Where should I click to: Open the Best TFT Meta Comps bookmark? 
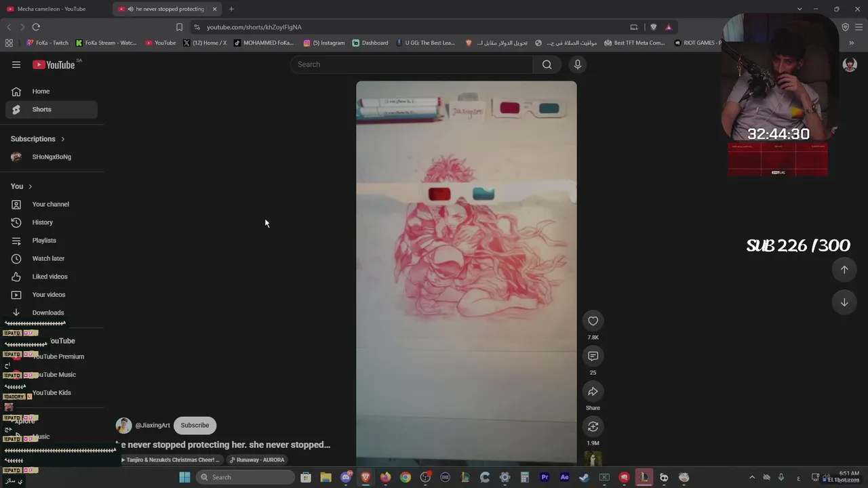[634, 43]
